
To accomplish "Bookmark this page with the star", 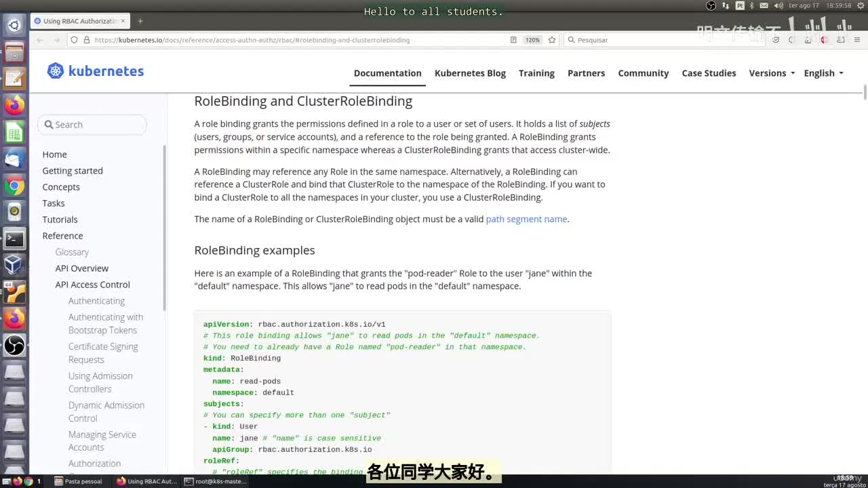I will click(552, 40).
